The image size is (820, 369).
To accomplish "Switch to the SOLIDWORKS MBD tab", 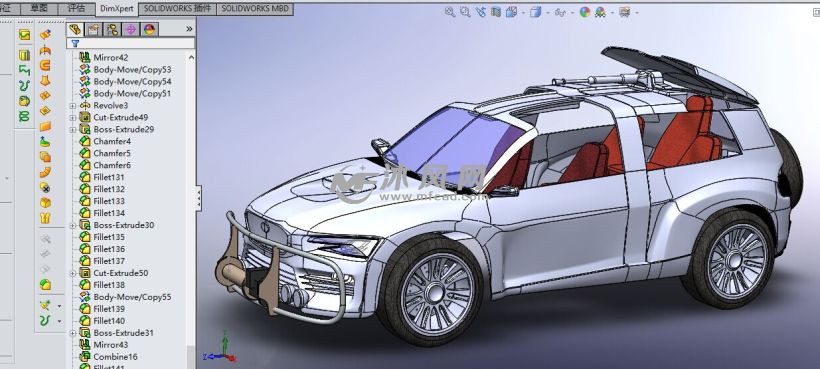I will click(255, 9).
